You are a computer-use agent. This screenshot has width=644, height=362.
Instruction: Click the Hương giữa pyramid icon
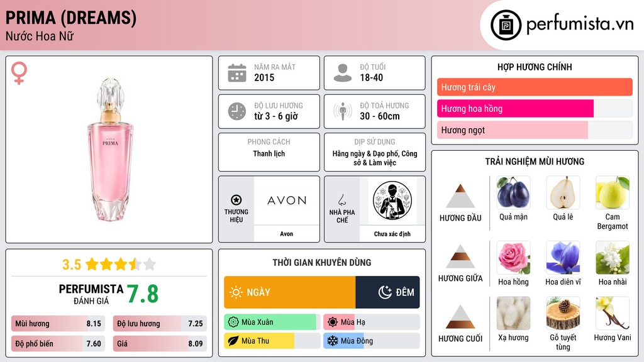[x=460, y=256]
